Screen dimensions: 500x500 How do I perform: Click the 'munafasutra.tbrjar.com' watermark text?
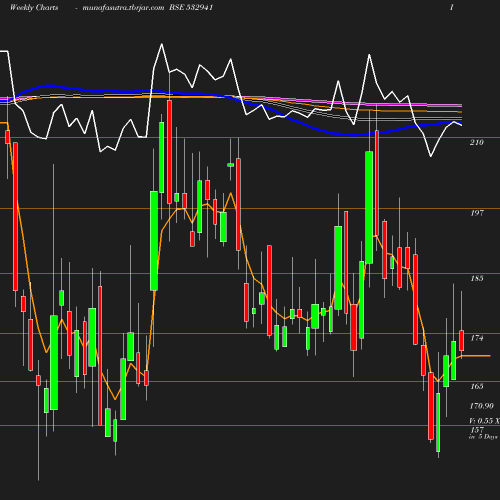tap(123, 7)
